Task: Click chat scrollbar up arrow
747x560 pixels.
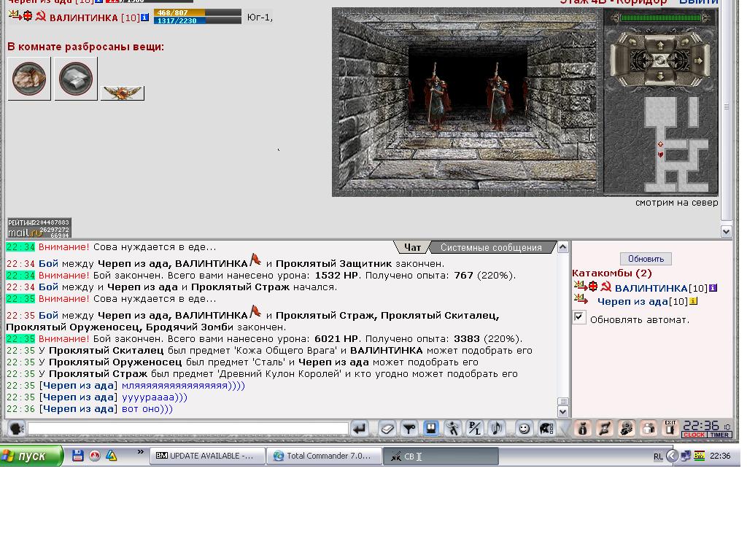Action: 562,247
